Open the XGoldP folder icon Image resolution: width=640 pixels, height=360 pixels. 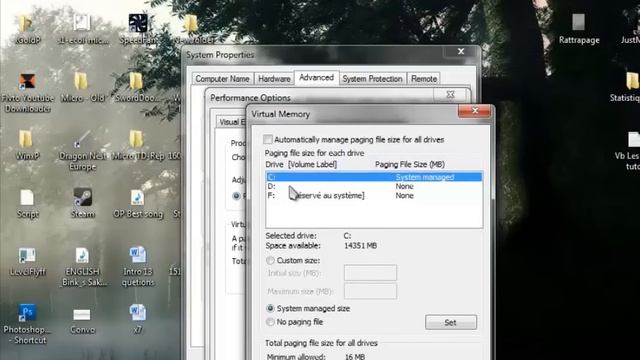coord(26,24)
